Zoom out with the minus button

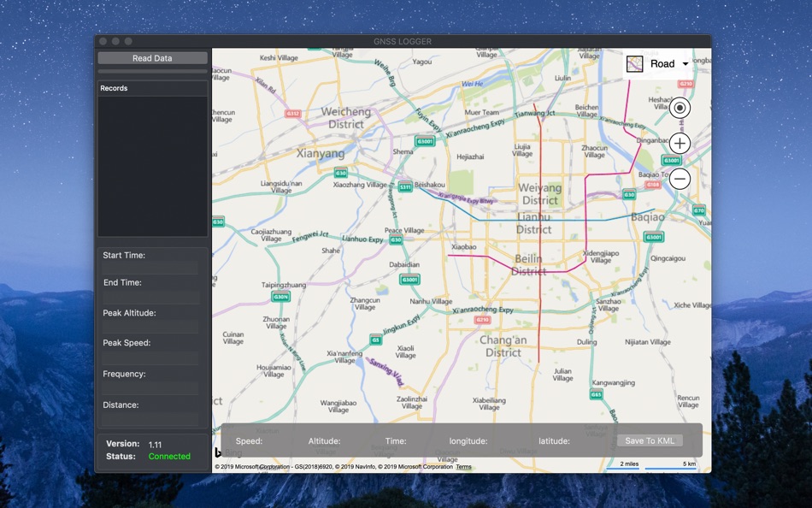680,179
